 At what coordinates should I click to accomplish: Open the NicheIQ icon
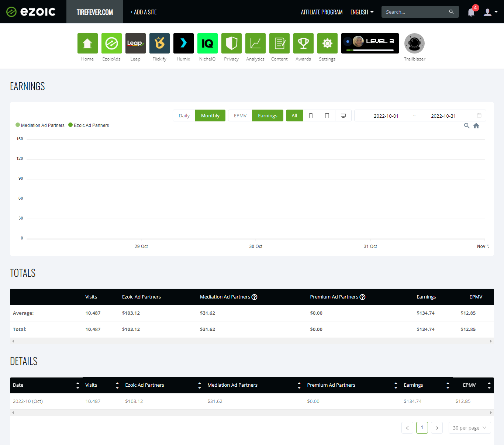click(x=207, y=43)
